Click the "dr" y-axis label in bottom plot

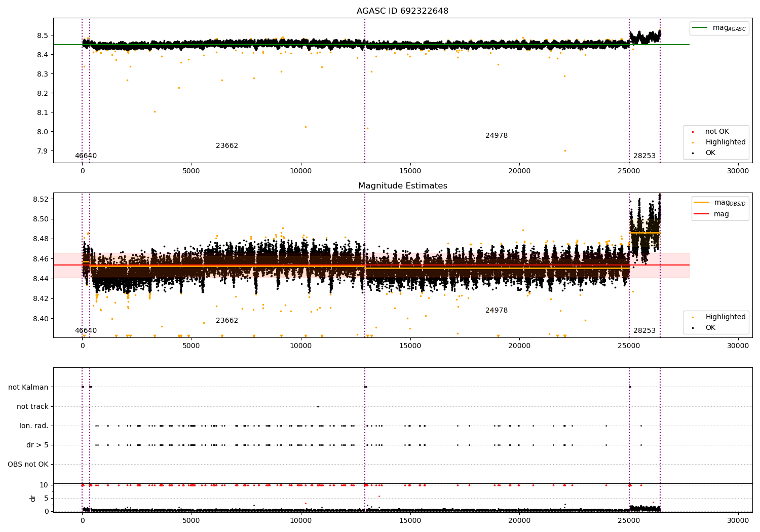[33, 498]
